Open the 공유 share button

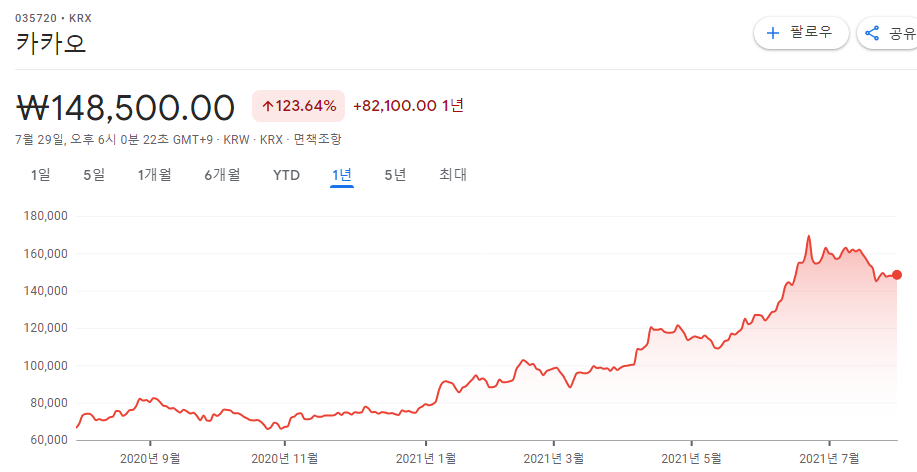point(887,33)
